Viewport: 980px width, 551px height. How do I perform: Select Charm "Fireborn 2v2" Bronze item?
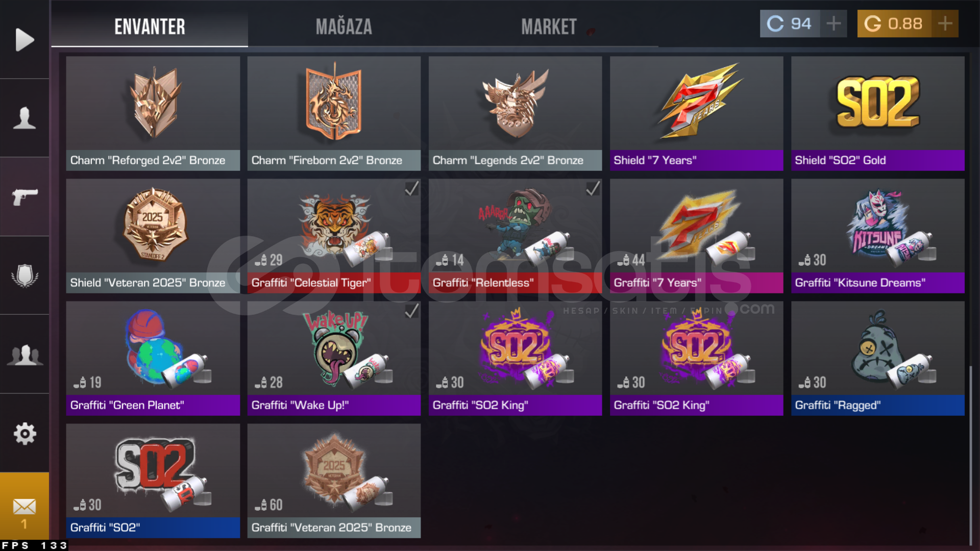pyautogui.click(x=334, y=113)
